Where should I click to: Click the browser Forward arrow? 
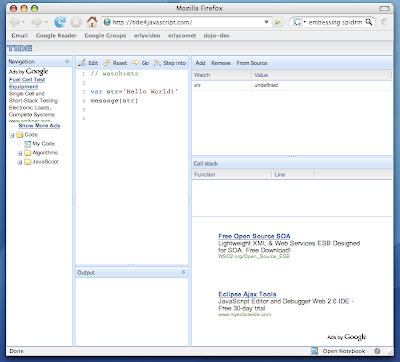tap(36, 22)
